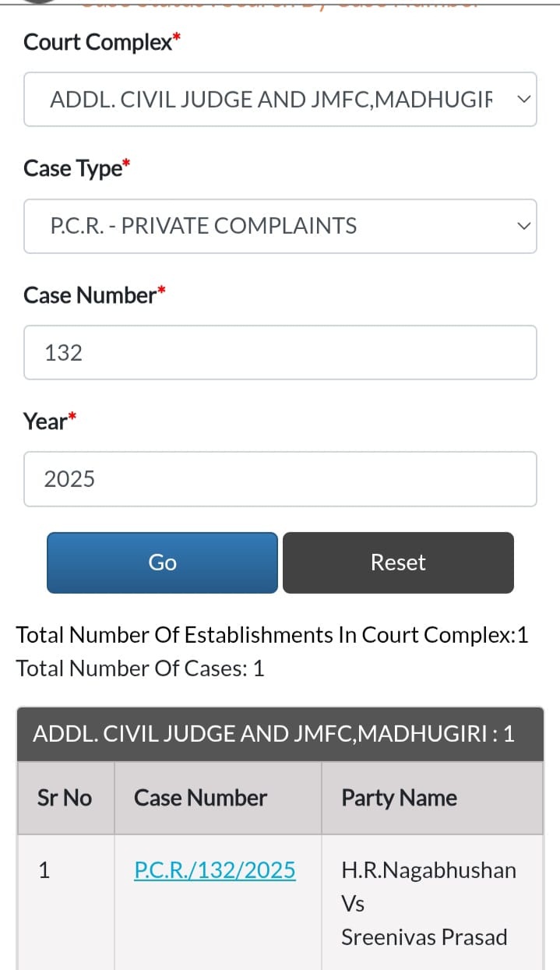Viewport: 560px width, 970px height.
Task: Click the Sr No column header
Action: (x=65, y=798)
